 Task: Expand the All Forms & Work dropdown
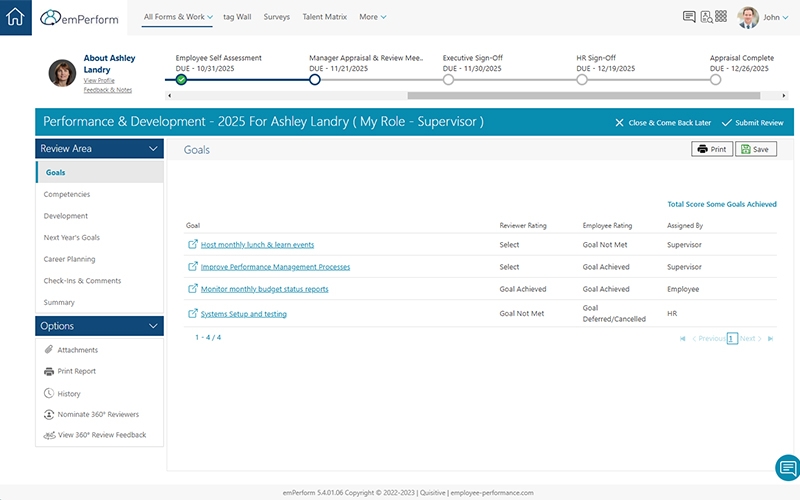[x=178, y=17]
